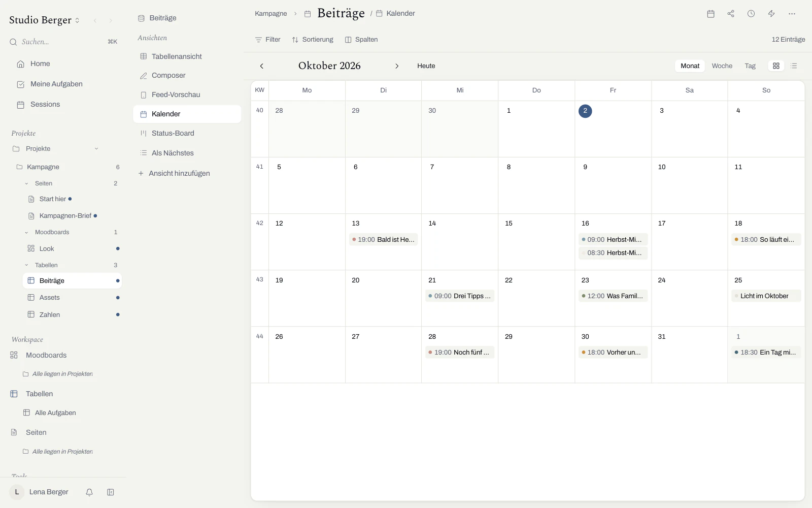Switch to list layout toggle
Viewport: 812px width, 508px height.
[x=794, y=66]
